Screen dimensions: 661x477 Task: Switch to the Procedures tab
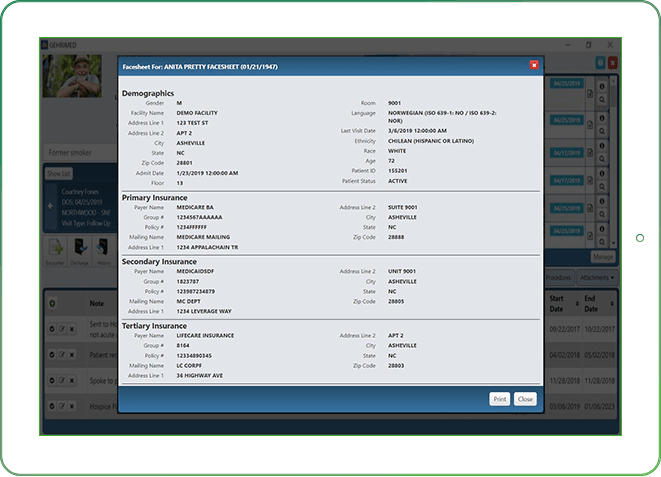coord(559,277)
